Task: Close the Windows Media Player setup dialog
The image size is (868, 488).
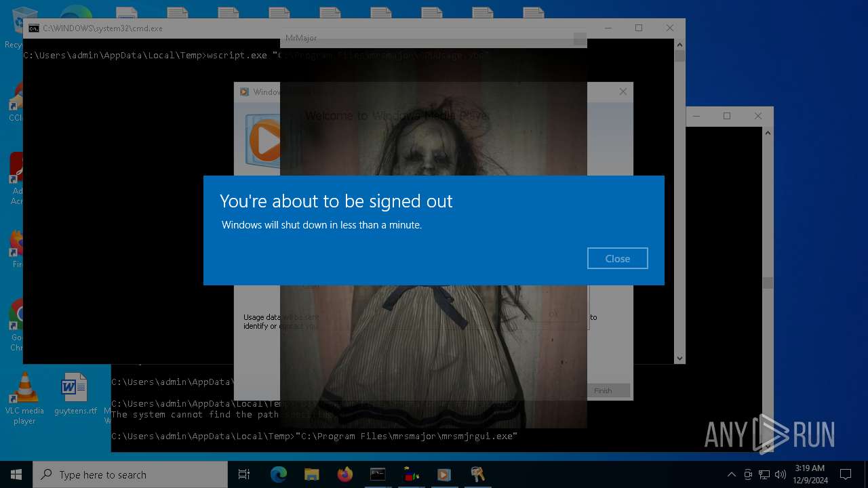Action: click(x=623, y=91)
